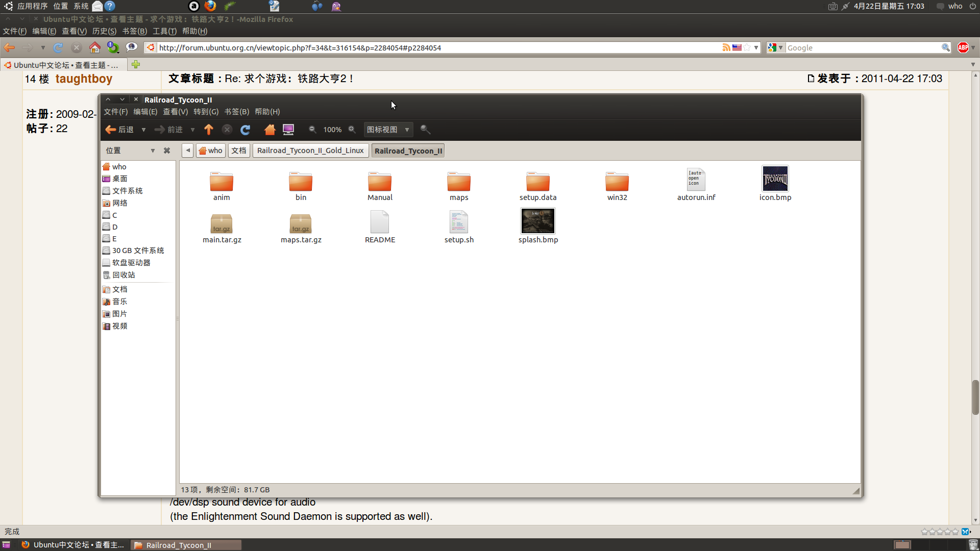
Task: Click the Google search box in Firefox
Action: point(863,47)
